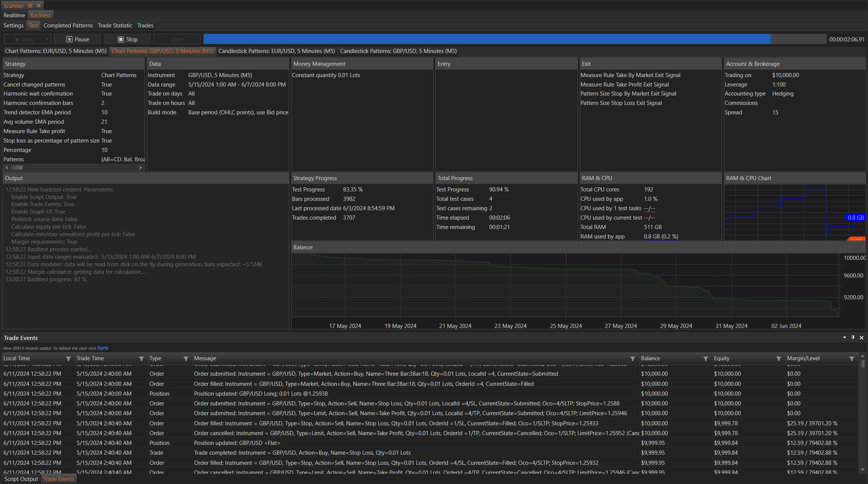The width and height of the screenshot is (868, 484).
Task: Pin the Trade Events panel
Action: (853, 337)
